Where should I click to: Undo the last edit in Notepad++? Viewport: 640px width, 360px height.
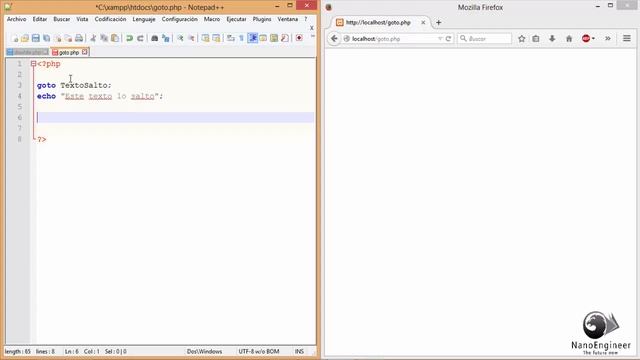[129, 38]
